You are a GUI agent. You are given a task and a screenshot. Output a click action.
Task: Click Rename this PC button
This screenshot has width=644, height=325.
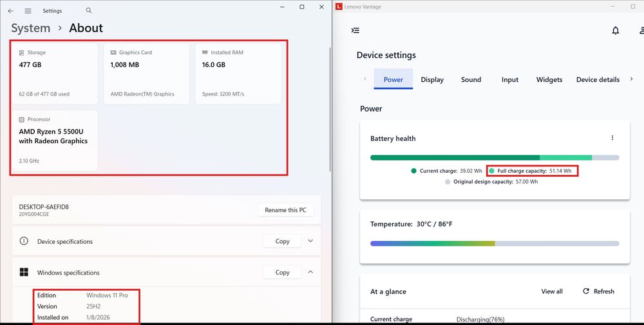pos(285,210)
